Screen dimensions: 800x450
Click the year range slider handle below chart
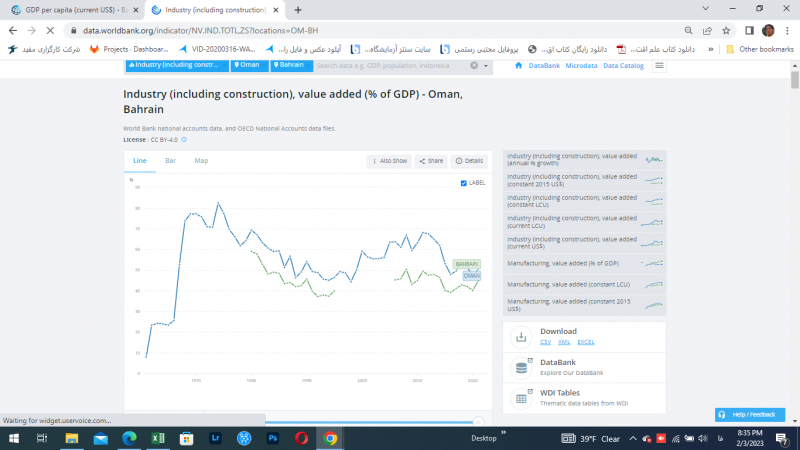pyautogui.click(x=478, y=421)
